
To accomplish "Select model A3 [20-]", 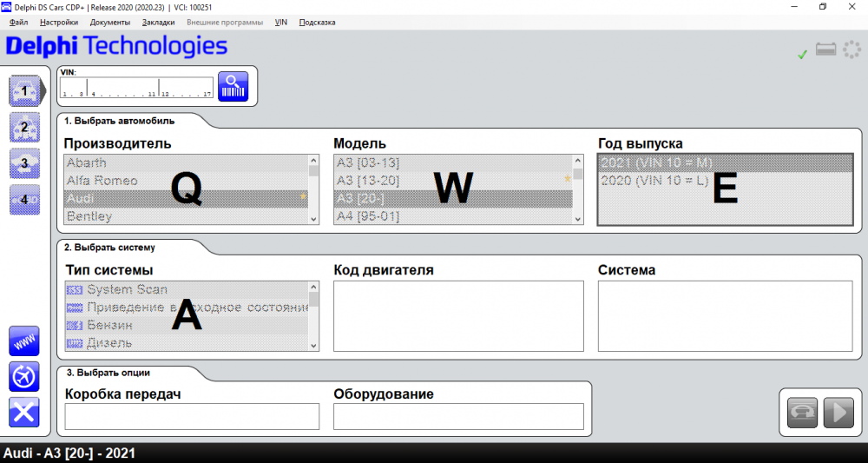I will pos(453,198).
